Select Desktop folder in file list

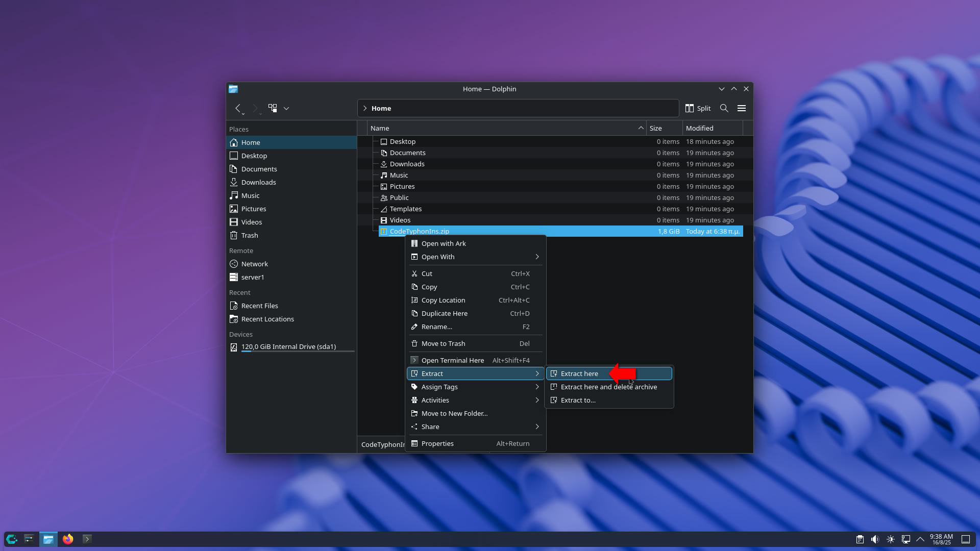coord(402,141)
